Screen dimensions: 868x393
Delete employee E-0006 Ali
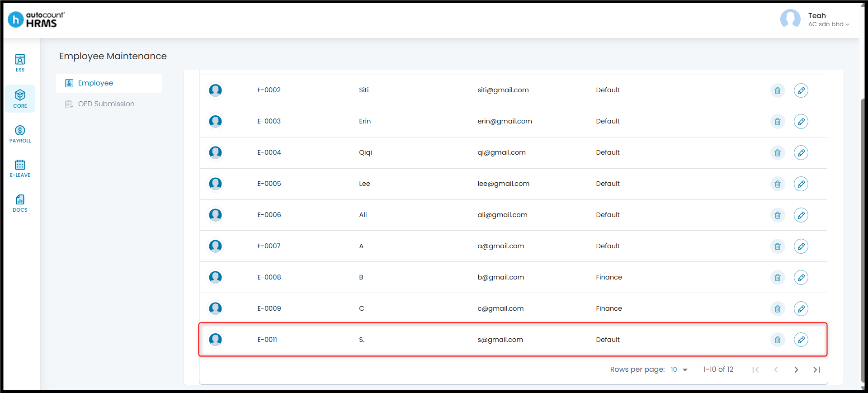[778, 215]
